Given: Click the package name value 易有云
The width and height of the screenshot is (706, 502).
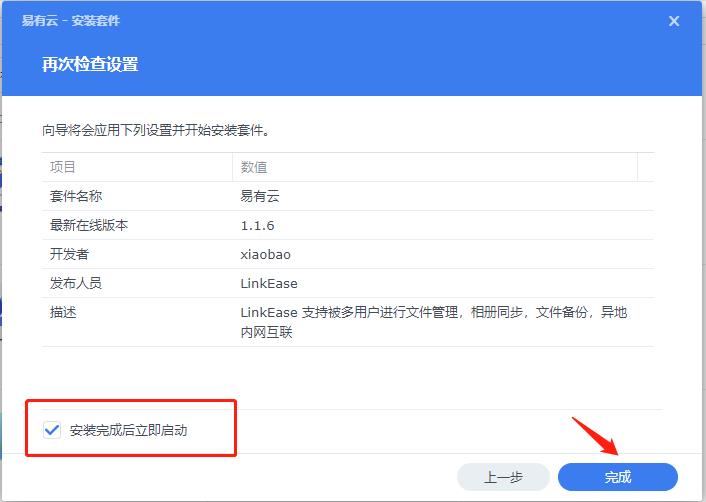Looking at the screenshot, I should pos(260,196).
